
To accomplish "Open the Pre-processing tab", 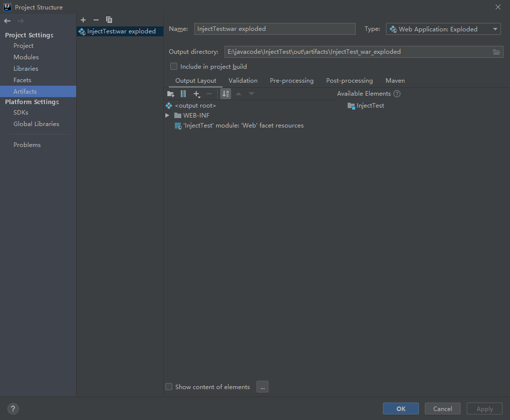I will 291,81.
